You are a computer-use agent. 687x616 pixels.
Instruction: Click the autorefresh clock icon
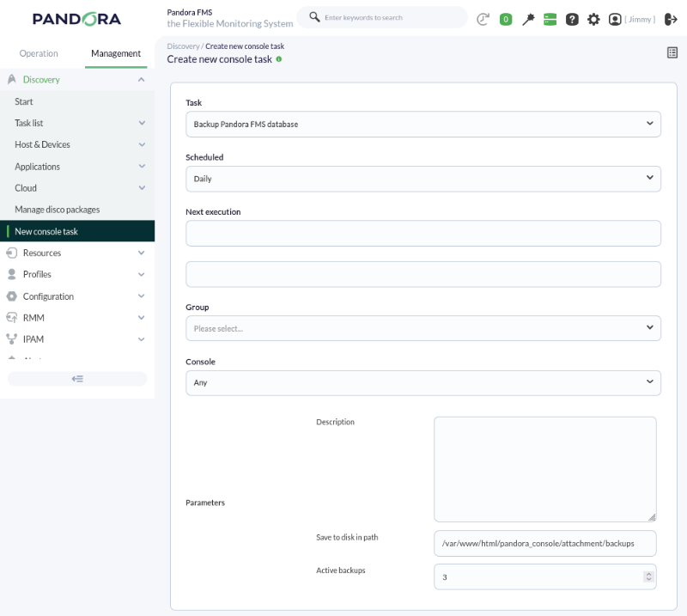(483, 19)
